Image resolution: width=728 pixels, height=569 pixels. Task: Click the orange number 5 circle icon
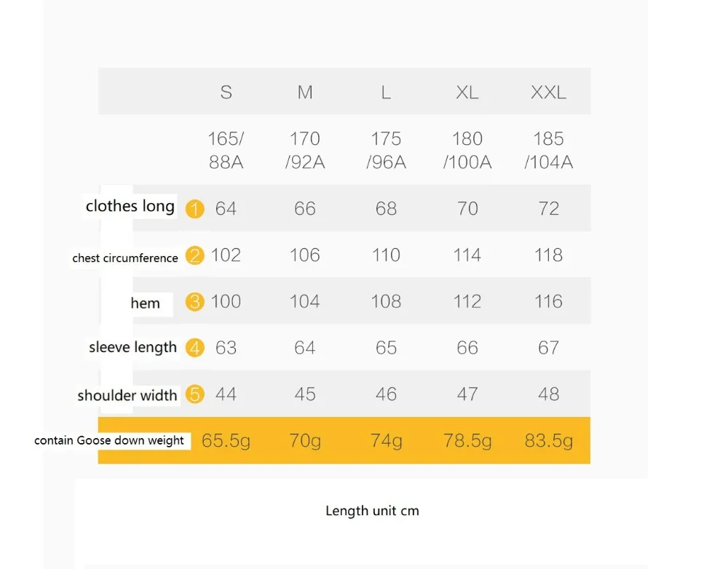point(195,394)
